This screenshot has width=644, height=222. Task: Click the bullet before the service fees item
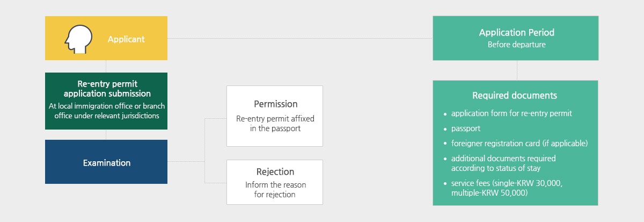pyautogui.click(x=445, y=184)
